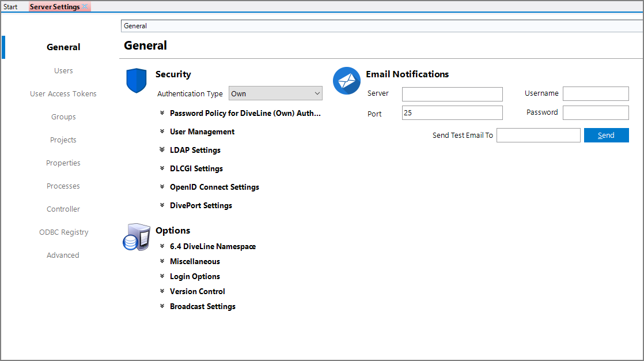Click the Options database server icon
Screen dimensions: 644x361
(x=136, y=236)
